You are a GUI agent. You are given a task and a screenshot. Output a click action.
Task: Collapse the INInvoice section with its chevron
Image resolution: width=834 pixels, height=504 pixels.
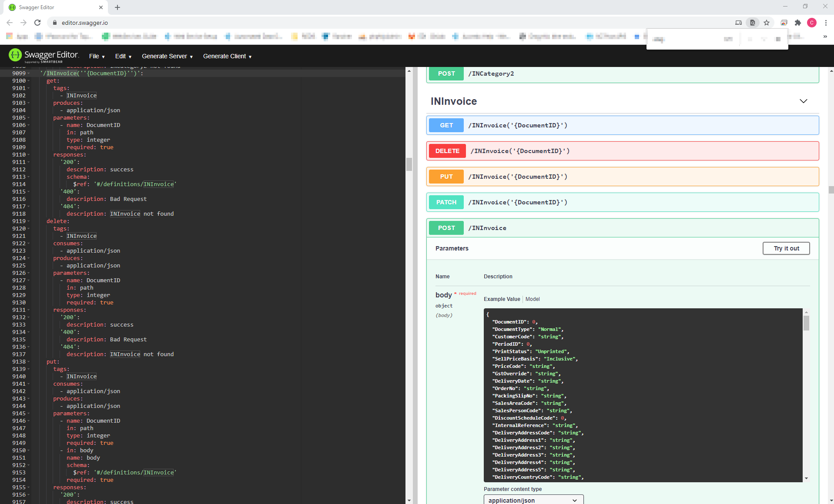[803, 101]
